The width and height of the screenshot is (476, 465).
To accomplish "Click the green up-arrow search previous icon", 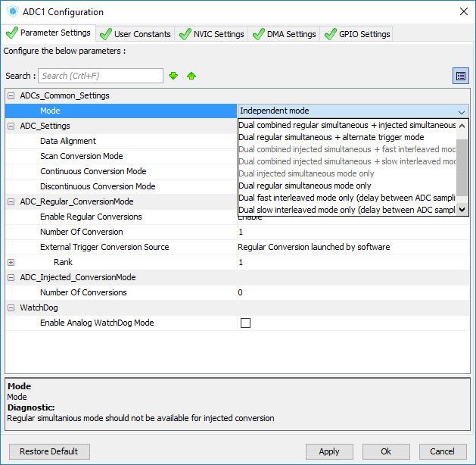I will click(x=191, y=76).
